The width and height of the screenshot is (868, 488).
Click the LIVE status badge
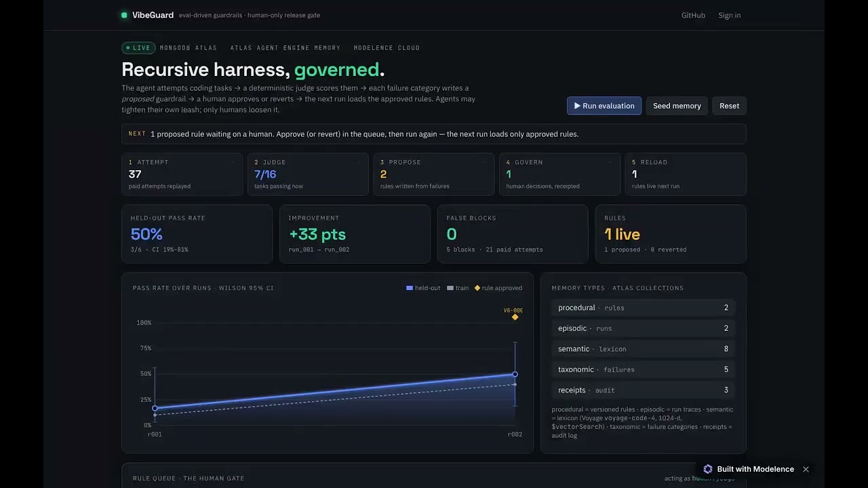coord(138,48)
